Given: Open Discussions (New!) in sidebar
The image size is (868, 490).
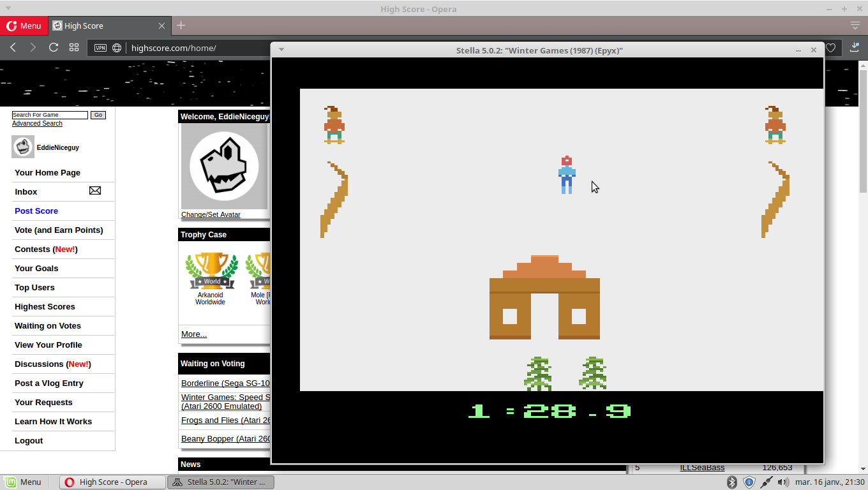Looking at the screenshot, I should (53, 364).
